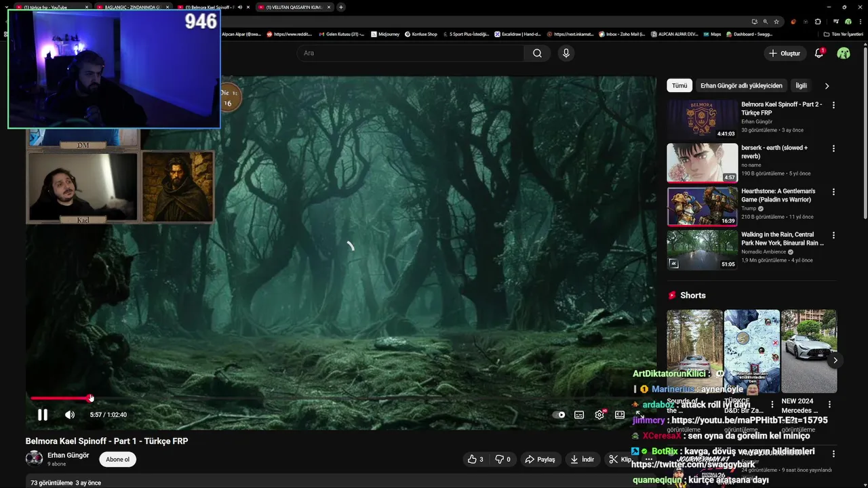Open Belmora Kael Spinoff Part 2 thumbnail

click(x=702, y=119)
